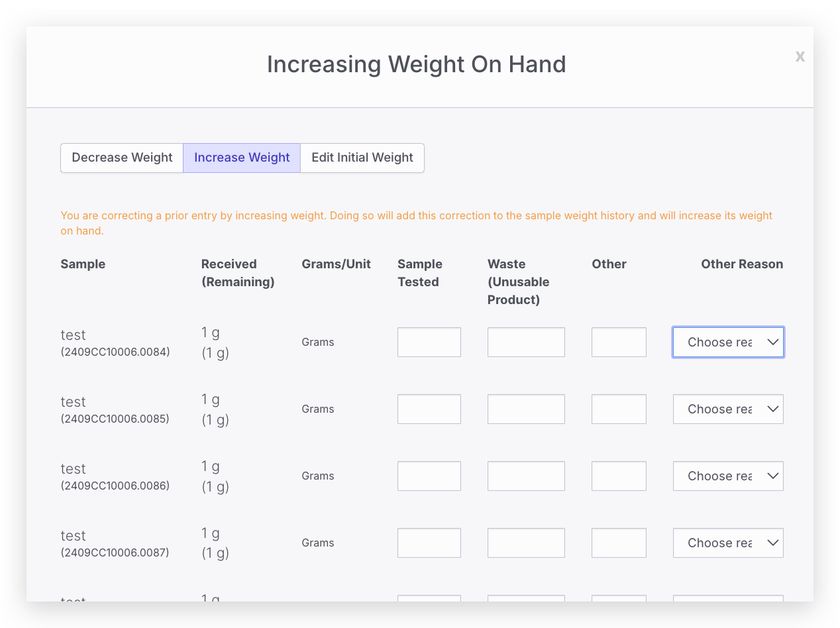The width and height of the screenshot is (840, 628).
Task: Expand Other Reason dropdown for sample 0087
Action: pos(728,543)
